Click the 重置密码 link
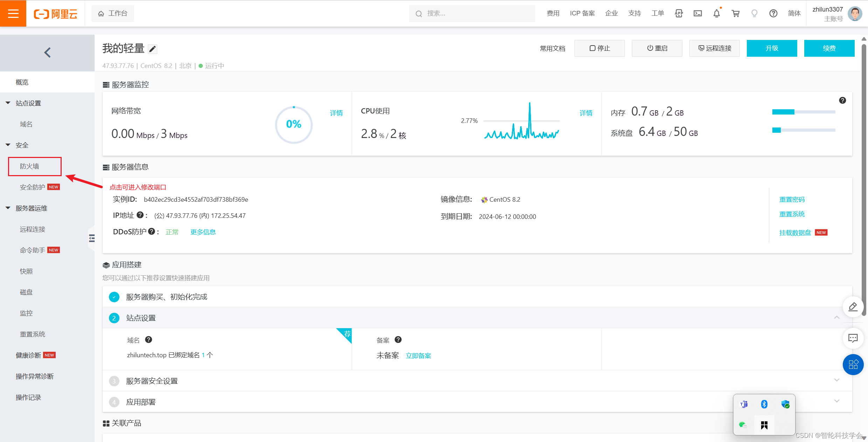The image size is (868, 442). pos(792,199)
